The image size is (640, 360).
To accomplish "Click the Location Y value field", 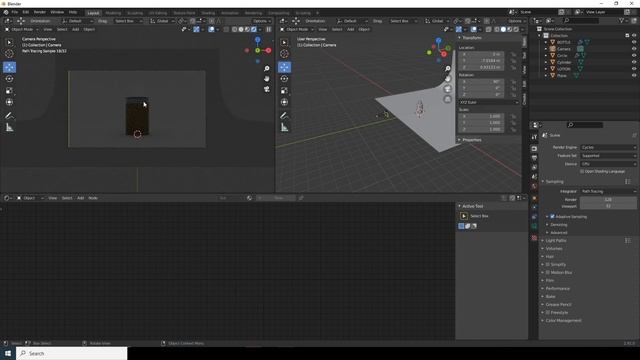I will pyautogui.click(x=481, y=61).
